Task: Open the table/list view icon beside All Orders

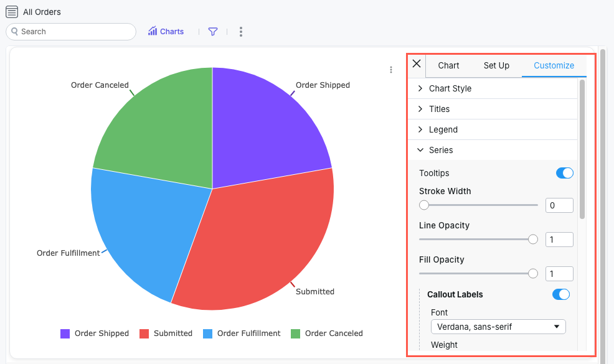Action: pyautogui.click(x=11, y=11)
